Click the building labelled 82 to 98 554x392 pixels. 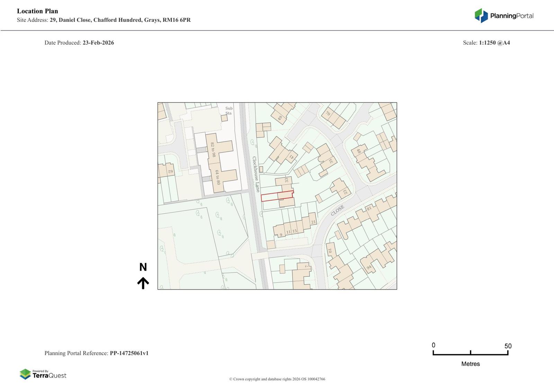[213, 150]
